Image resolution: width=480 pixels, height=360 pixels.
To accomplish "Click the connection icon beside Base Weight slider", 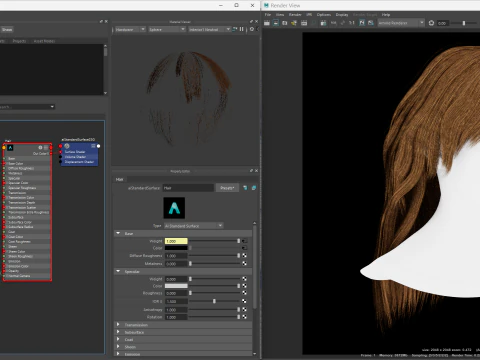I will coord(244,241).
